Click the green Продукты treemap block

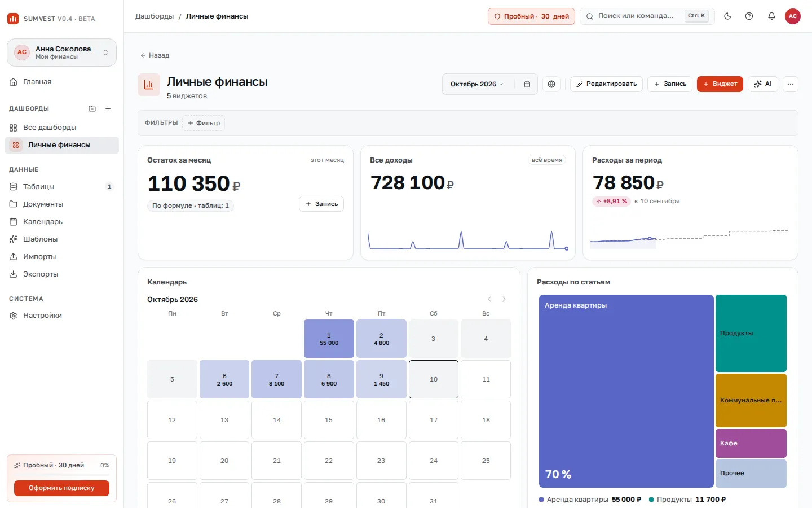(751, 333)
